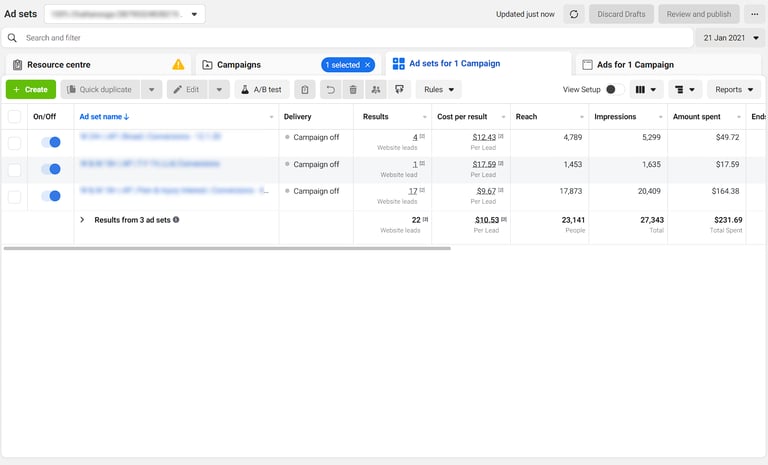Open the Ad set name column dropdown arrow
This screenshot has width=768, height=465.
pos(271,117)
